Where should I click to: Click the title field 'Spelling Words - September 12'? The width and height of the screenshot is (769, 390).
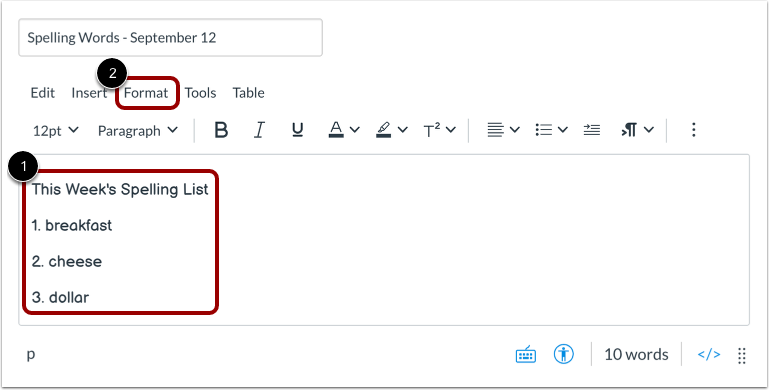[x=170, y=37]
